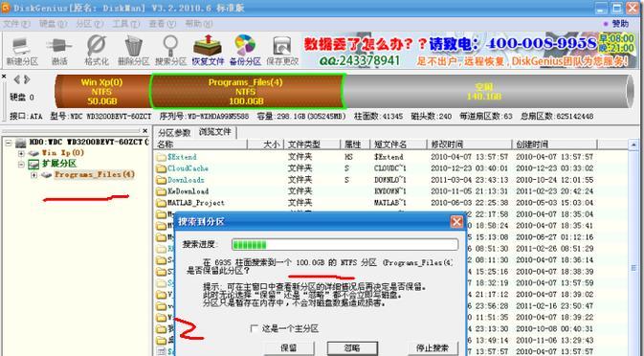Open the 硬盘(D) menu

(53, 24)
